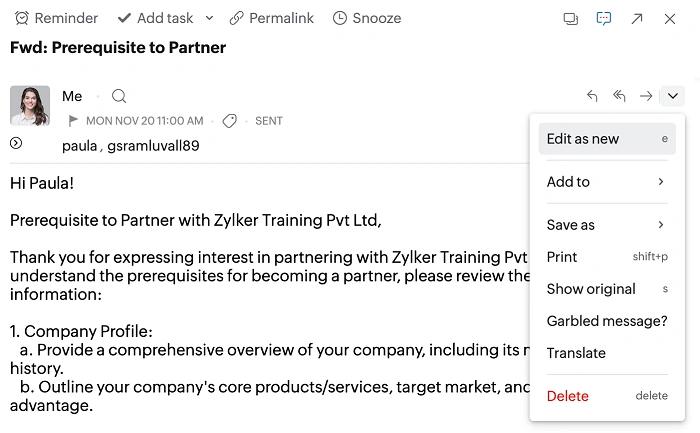Image resolution: width=700 pixels, height=433 pixels.
Task: Expand the Save as submenu
Action: [606, 225]
